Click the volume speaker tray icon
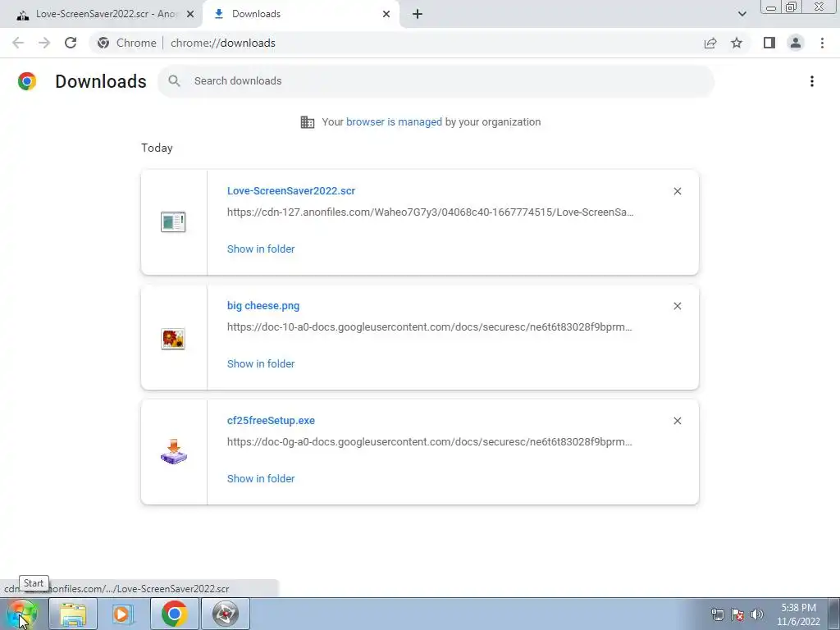The image size is (840, 630). (757, 614)
